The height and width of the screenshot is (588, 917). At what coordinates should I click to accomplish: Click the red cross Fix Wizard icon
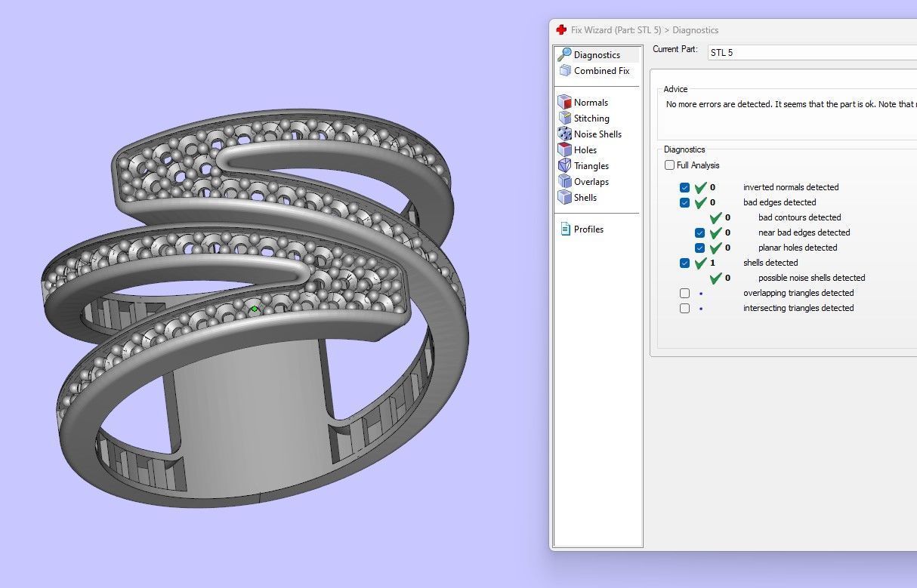tap(561, 30)
